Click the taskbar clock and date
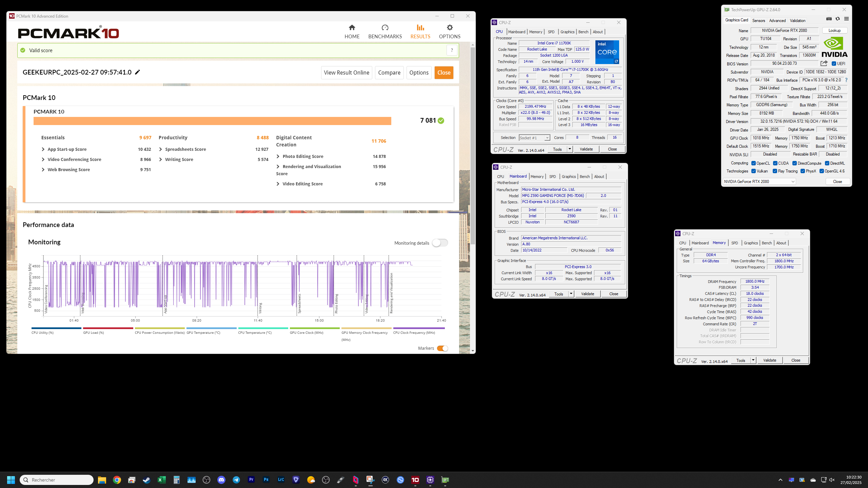 point(851,480)
